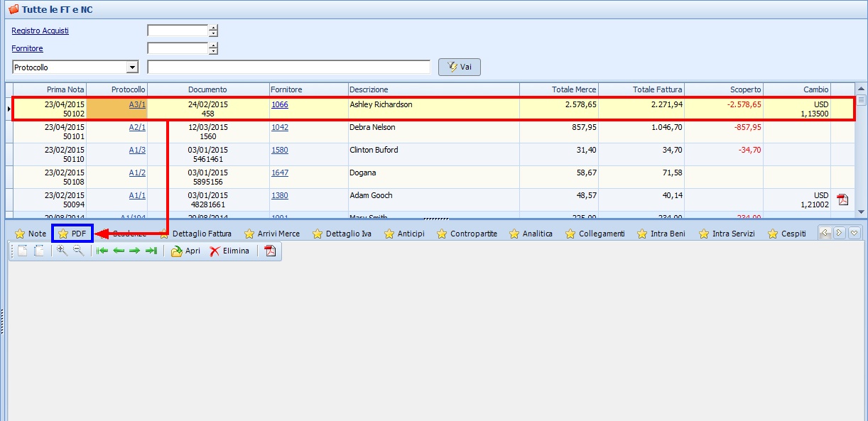Jump to last page green arrow
The width and height of the screenshot is (868, 421).
(x=151, y=251)
